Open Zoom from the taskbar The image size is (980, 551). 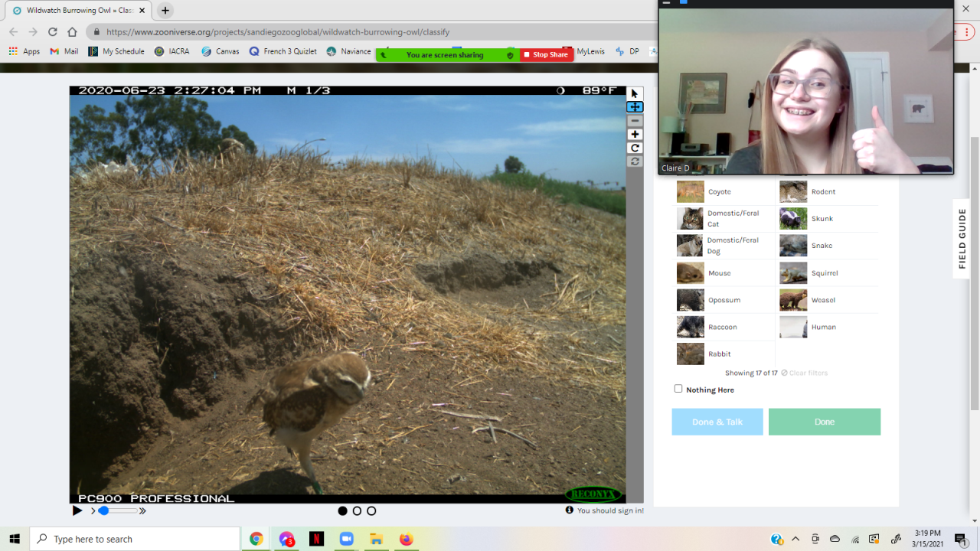346,539
